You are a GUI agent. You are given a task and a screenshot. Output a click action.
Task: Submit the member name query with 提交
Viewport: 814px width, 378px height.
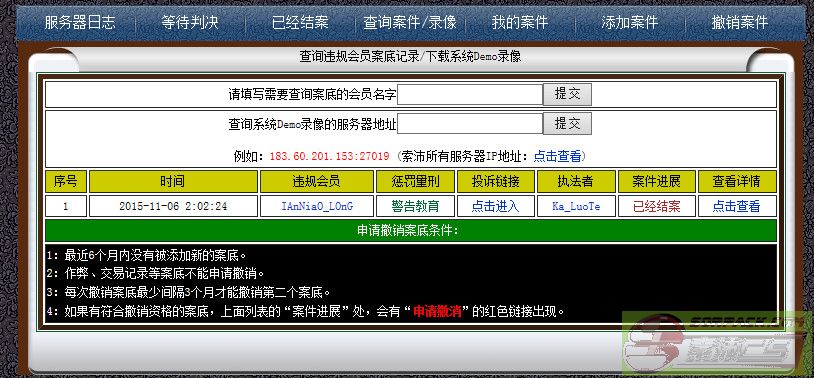click(x=567, y=94)
